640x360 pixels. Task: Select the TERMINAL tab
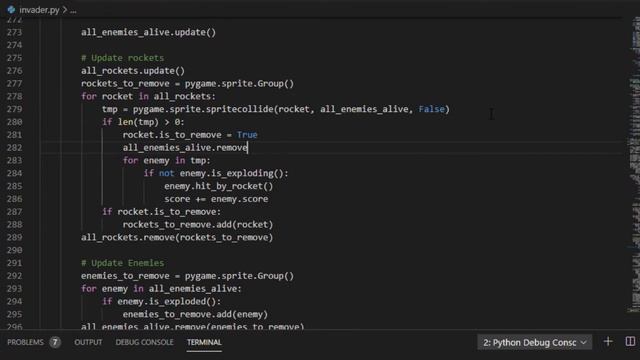tap(204, 342)
